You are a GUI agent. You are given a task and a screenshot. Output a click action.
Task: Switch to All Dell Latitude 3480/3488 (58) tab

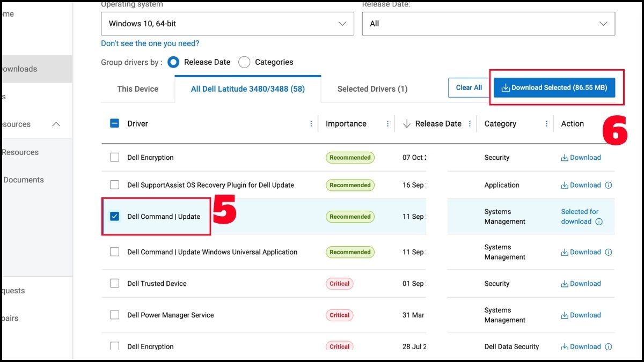coord(248,89)
